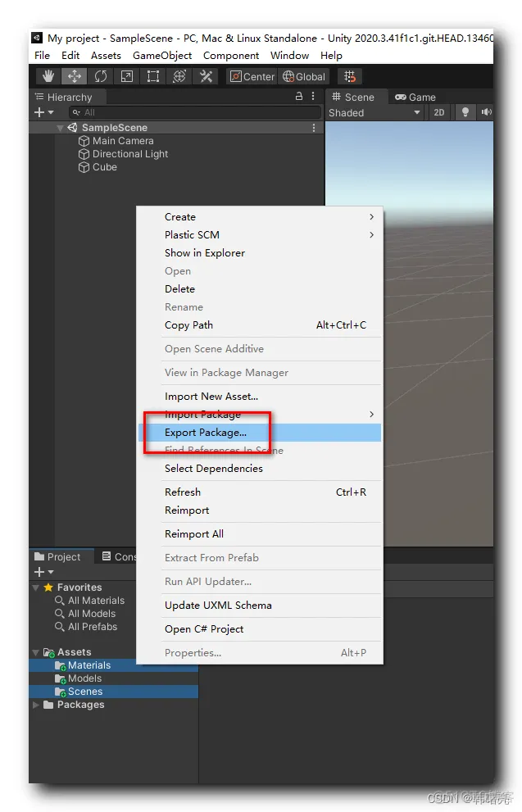522x812 pixels.
Task: Switch to the Project tab
Action: click(x=61, y=556)
